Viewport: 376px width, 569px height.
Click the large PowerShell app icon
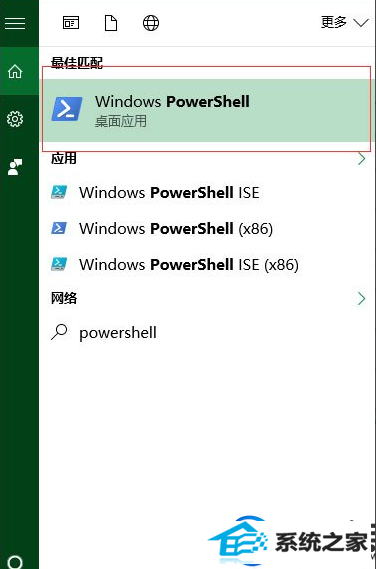point(67,109)
